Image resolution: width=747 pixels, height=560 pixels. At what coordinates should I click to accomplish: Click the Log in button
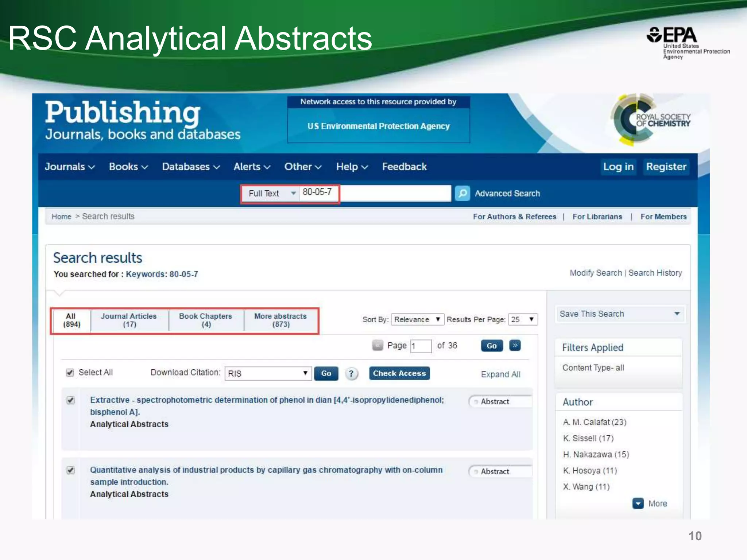[x=618, y=167]
